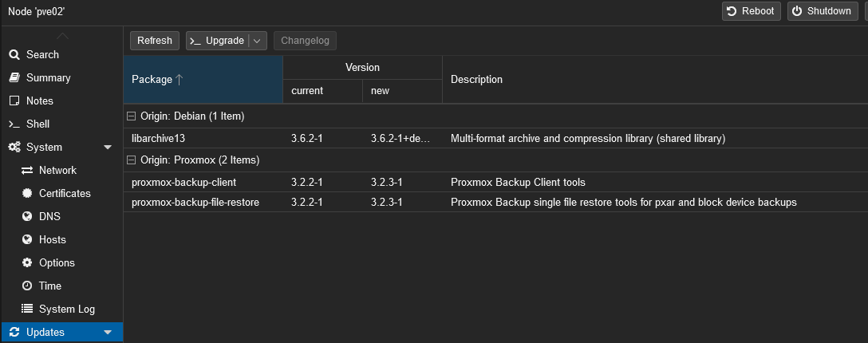The width and height of the screenshot is (868, 343).
Task: Click the Shutdown button
Action: [820, 11]
